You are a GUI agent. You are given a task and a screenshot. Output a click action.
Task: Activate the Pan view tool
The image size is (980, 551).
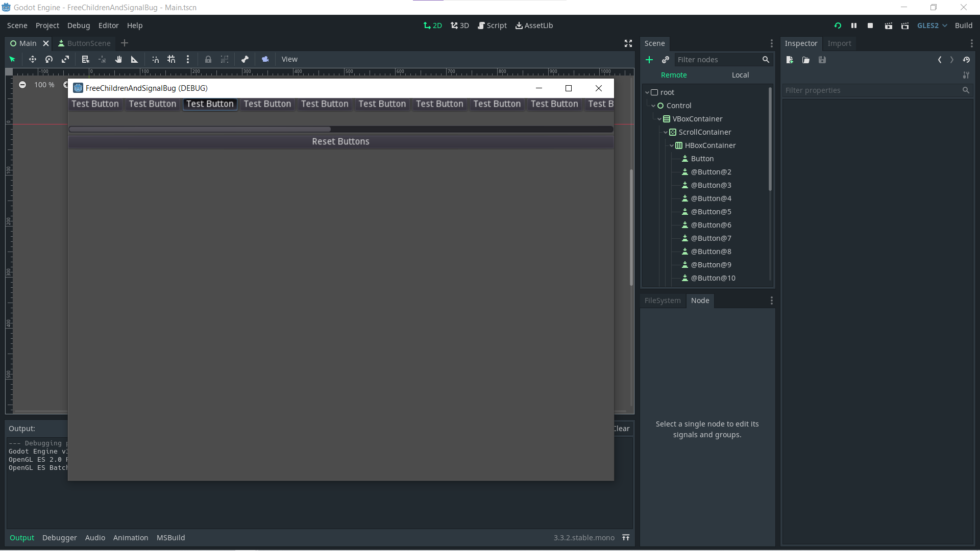coord(118,59)
